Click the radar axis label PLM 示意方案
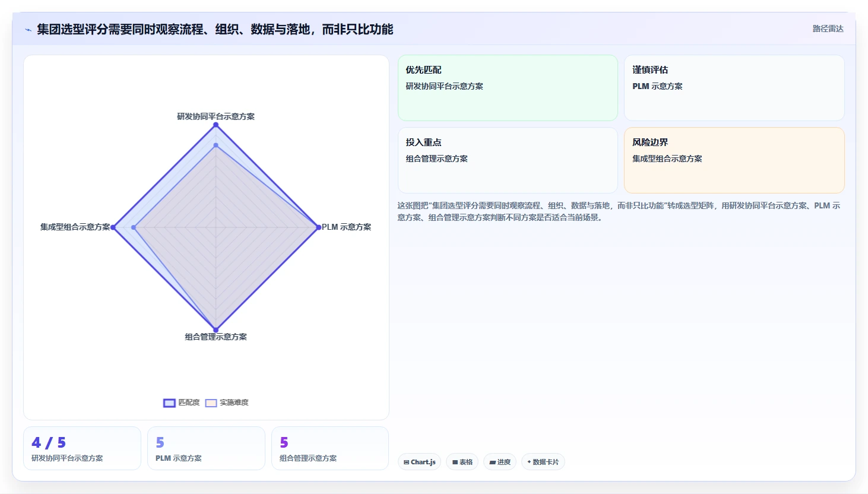The height and width of the screenshot is (494, 868). tap(346, 227)
